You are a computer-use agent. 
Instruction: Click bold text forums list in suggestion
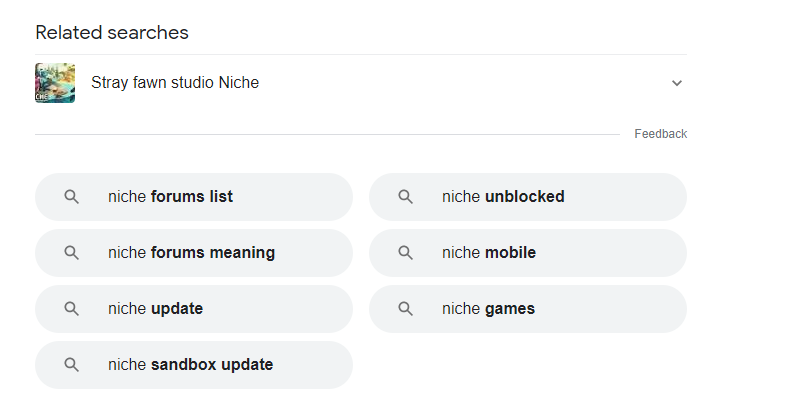coord(191,196)
